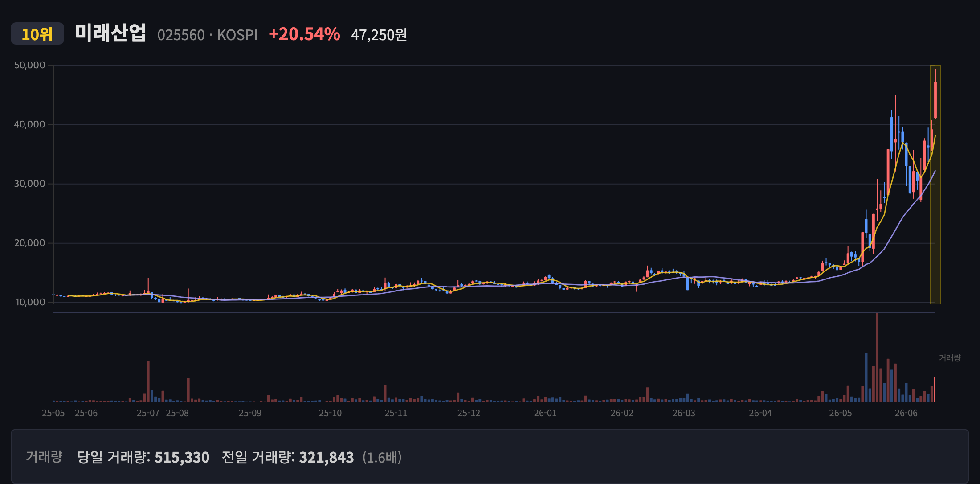Click the (1.6배) volume ratio
The image size is (980, 484).
click(x=382, y=457)
